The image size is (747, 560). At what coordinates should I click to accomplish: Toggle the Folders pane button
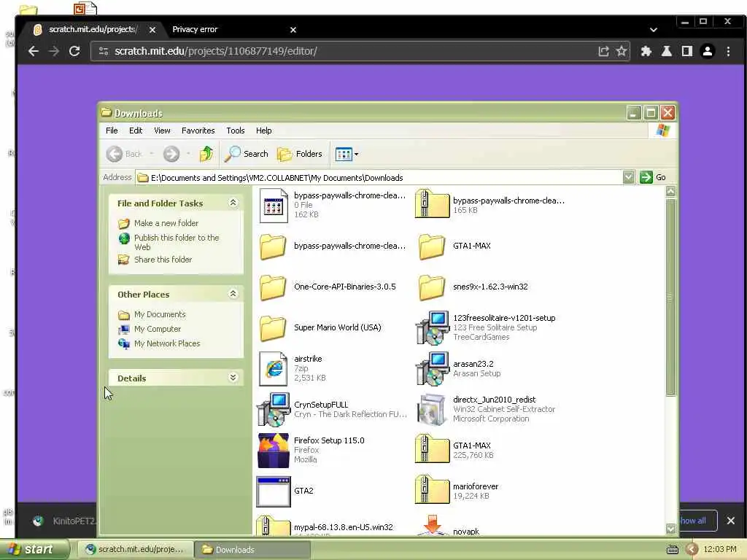[300, 154]
